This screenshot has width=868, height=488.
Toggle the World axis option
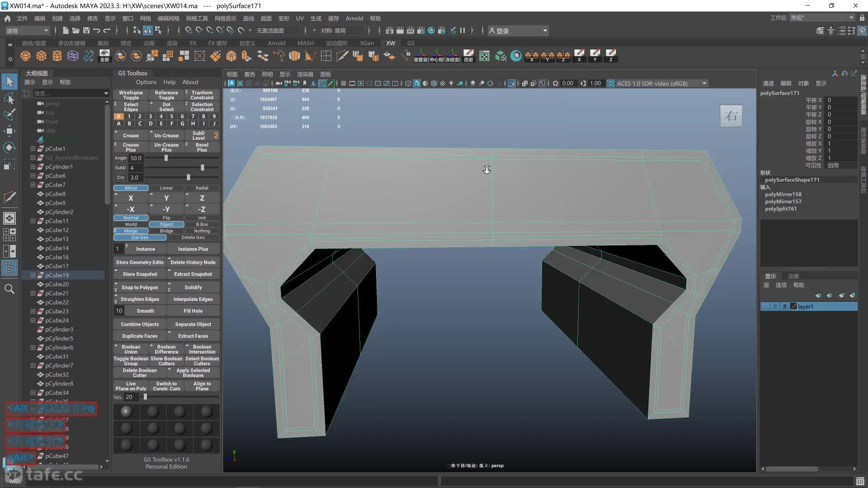[x=131, y=225]
